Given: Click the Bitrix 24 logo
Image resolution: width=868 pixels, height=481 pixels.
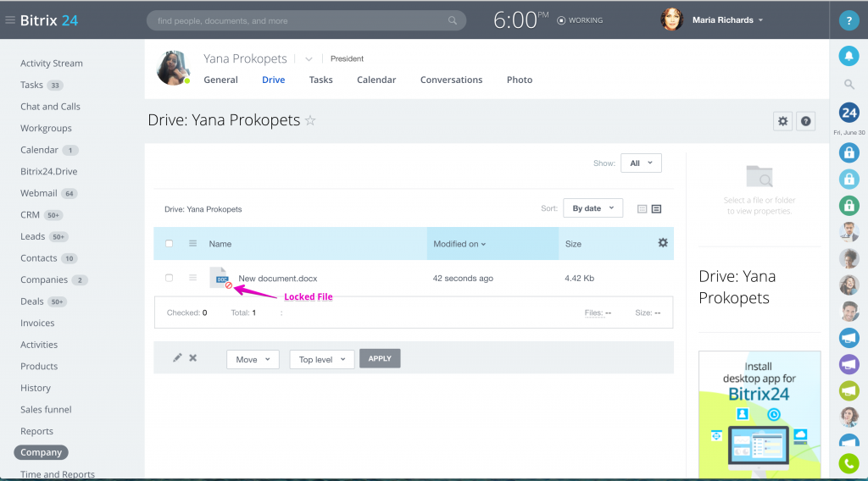Looking at the screenshot, I should (x=48, y=20).
